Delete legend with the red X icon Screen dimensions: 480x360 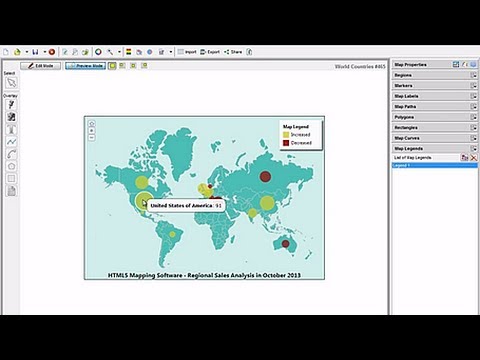(x=473, y=158)
